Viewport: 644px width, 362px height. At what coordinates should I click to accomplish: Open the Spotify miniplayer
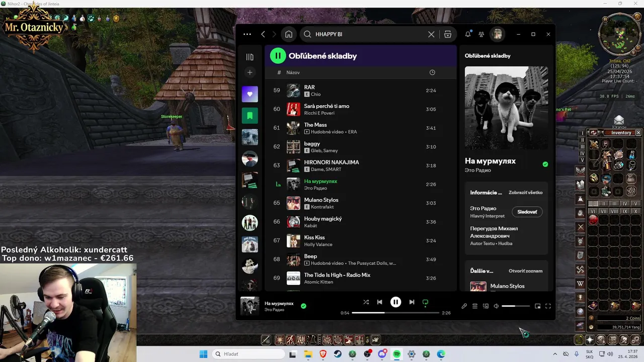coord(537,306)
